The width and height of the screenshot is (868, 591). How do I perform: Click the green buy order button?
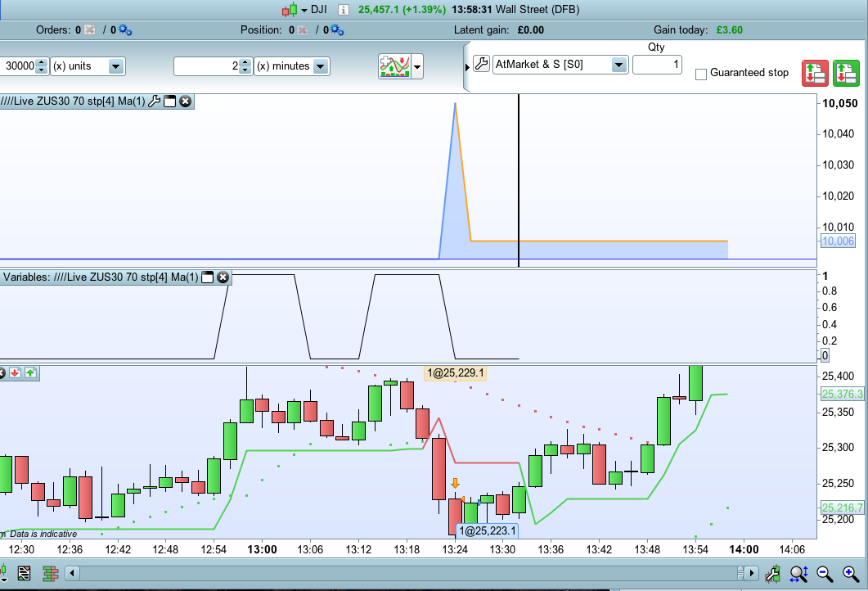846,73
